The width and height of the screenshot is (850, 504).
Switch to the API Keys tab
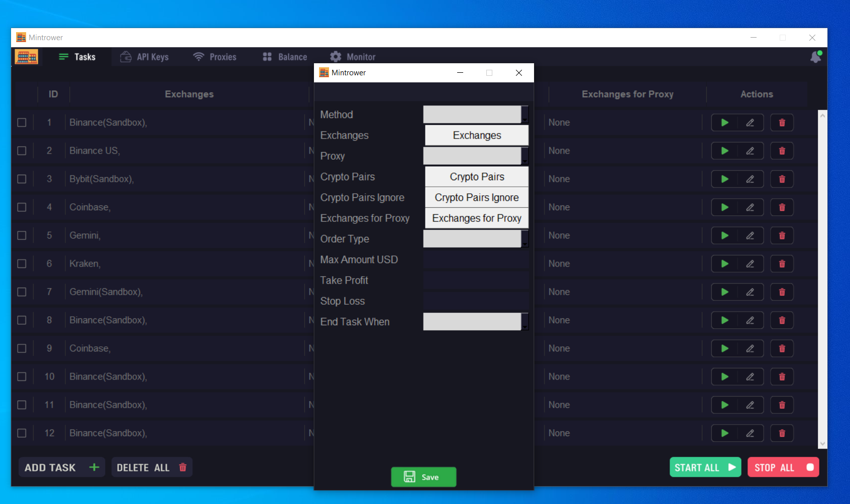click(145, 57)
